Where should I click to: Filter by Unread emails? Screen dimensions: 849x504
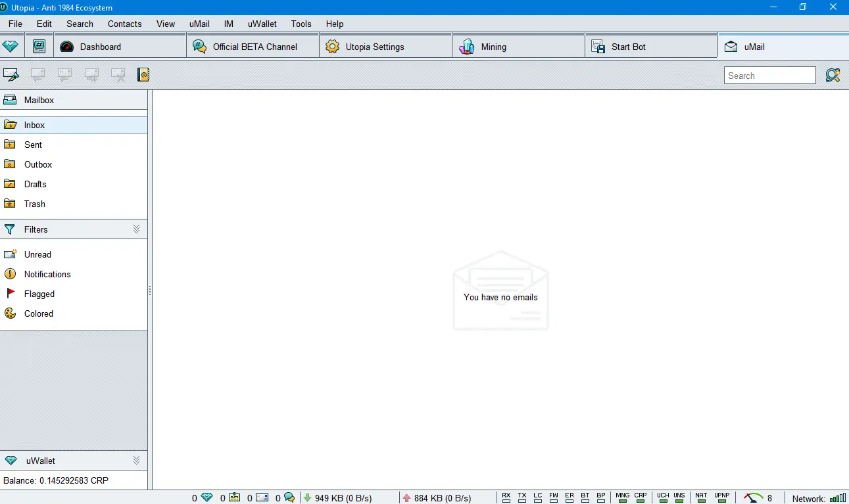pyautogui.click(x=74, y=254)
